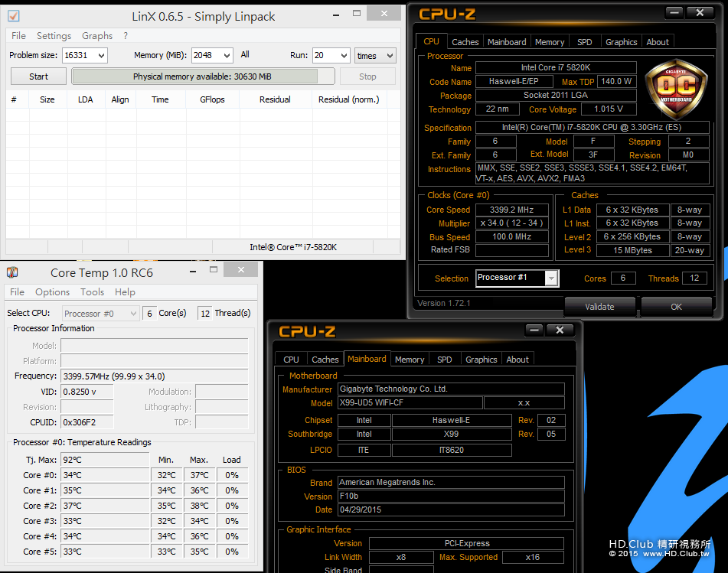Click the Validate button in CPU-Z

coord(599,307)
